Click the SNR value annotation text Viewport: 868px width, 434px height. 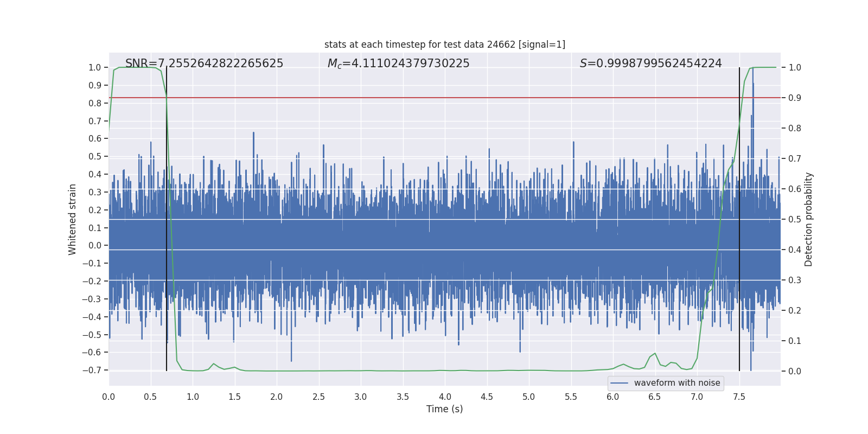tap(204, 63)
